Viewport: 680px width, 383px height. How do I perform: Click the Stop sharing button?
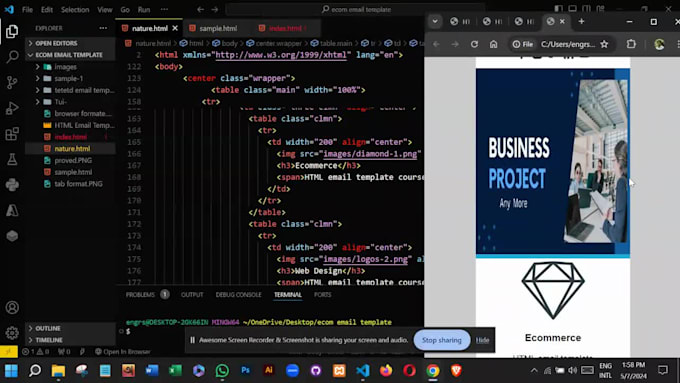(x=441, y=340)
